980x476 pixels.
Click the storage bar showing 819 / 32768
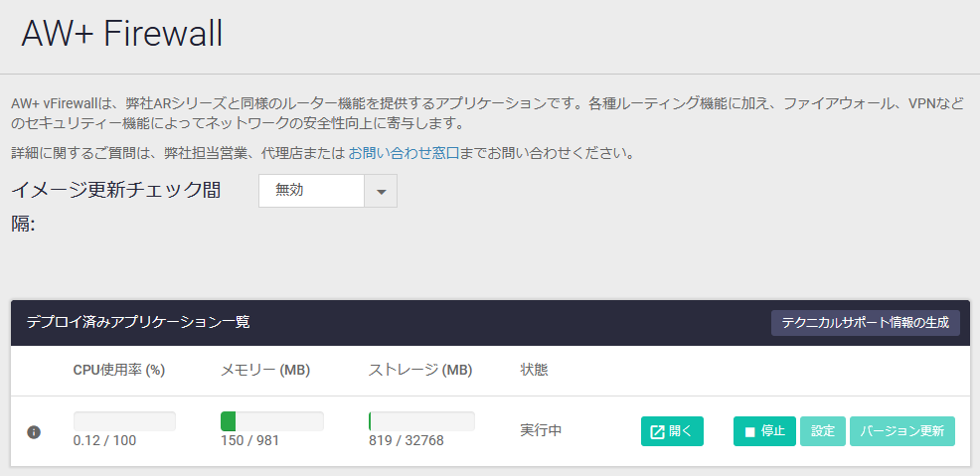click(x=421, y=421)
